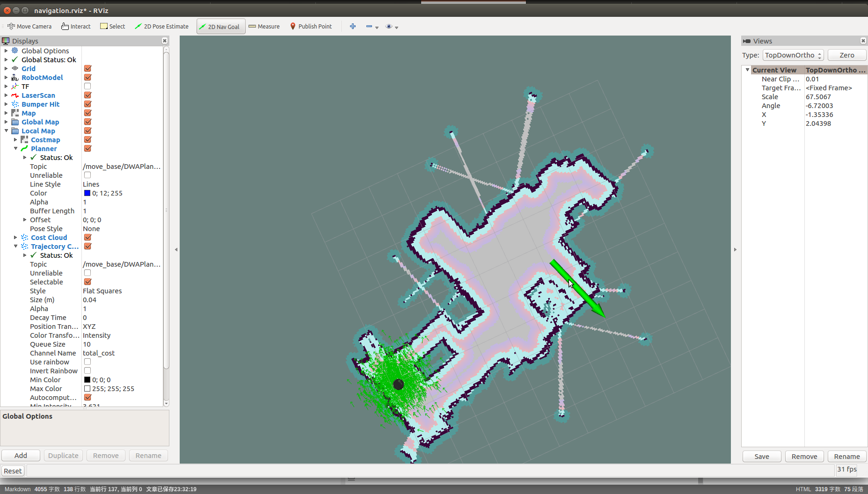Click the Min Color black swatch
868x494 pixels.
87,379
